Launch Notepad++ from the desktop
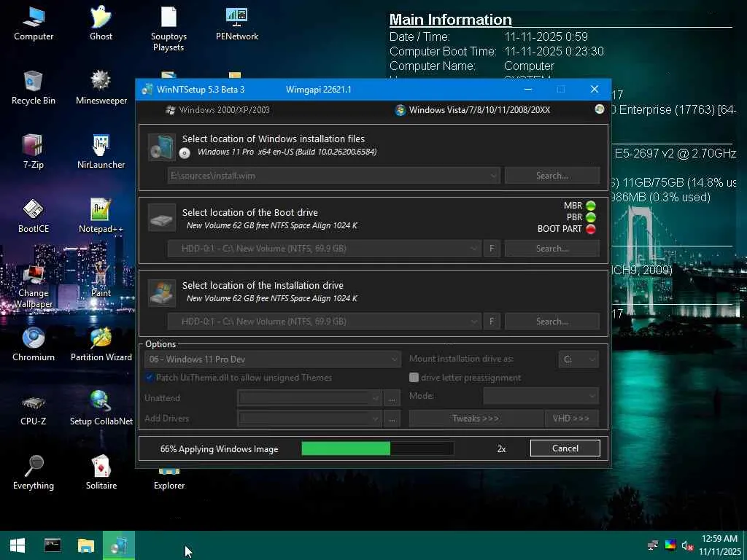Image resolution: width=747 pixels, height=560 pixels. click(x=101, y=216)
